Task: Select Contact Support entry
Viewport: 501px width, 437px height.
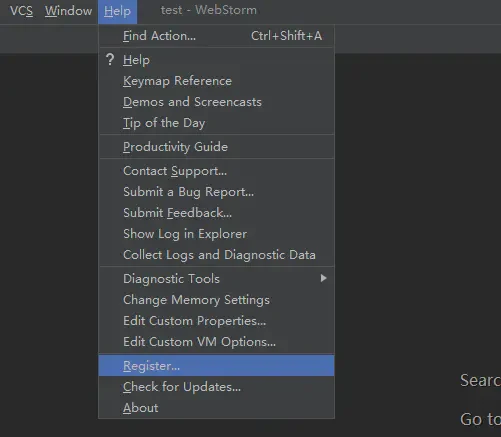Action: pos(217,171)
